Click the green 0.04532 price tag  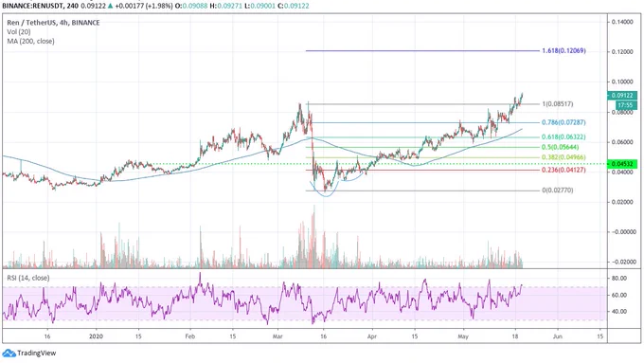point(622,164)
